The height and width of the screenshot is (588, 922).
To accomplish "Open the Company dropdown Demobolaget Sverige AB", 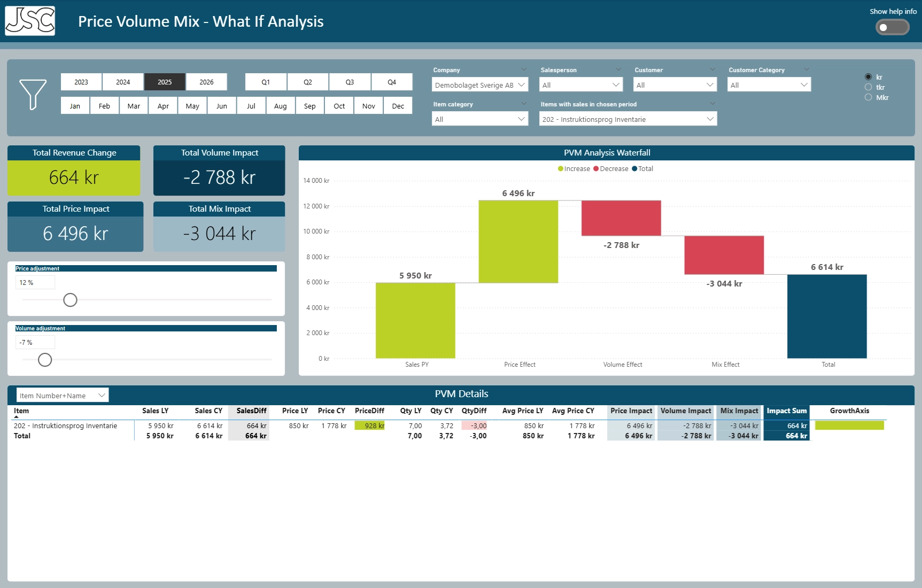I will (x=479, y=85).
